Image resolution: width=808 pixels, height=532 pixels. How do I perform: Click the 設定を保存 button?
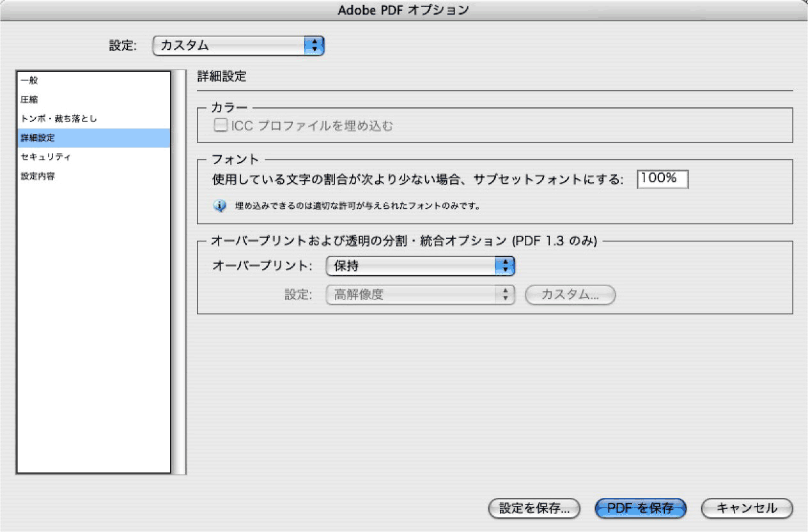coord(535,508)
